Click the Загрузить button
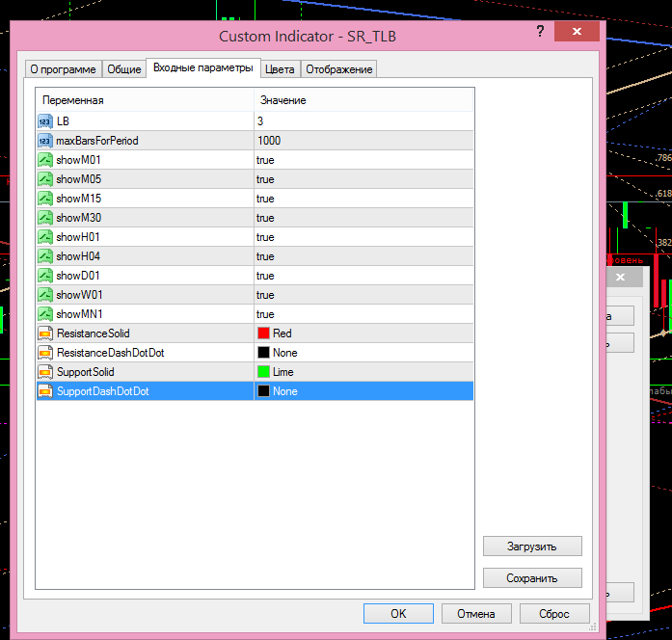 (x=532, y=547)
